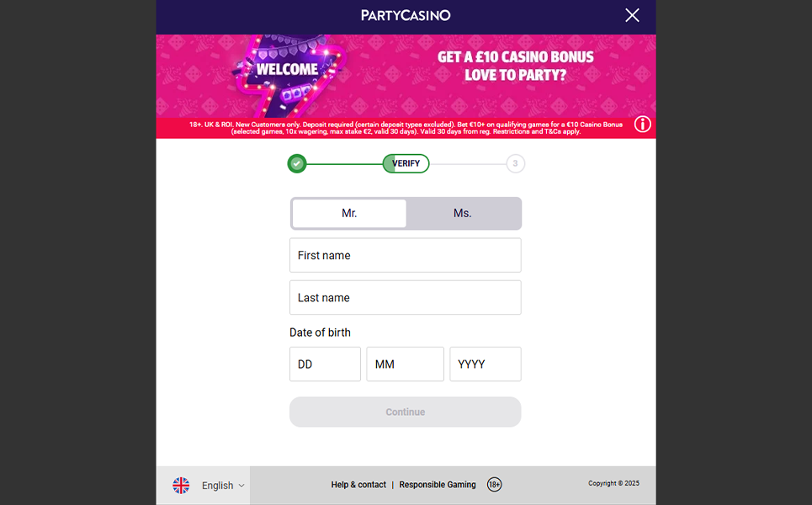Viewport: 812px width, 505px height.
Task: Click the Continue button
Action: 406,412
